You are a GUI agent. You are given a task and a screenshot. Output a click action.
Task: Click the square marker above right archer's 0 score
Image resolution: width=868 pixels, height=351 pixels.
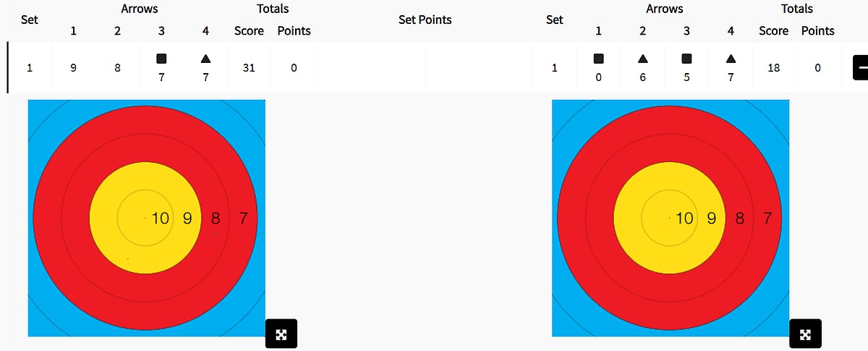tap(598, 59)
